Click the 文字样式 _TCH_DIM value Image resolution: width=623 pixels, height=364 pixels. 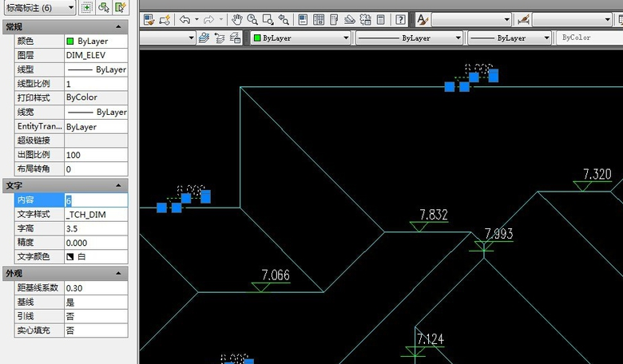pyautogui.click(x=96, y=215)
